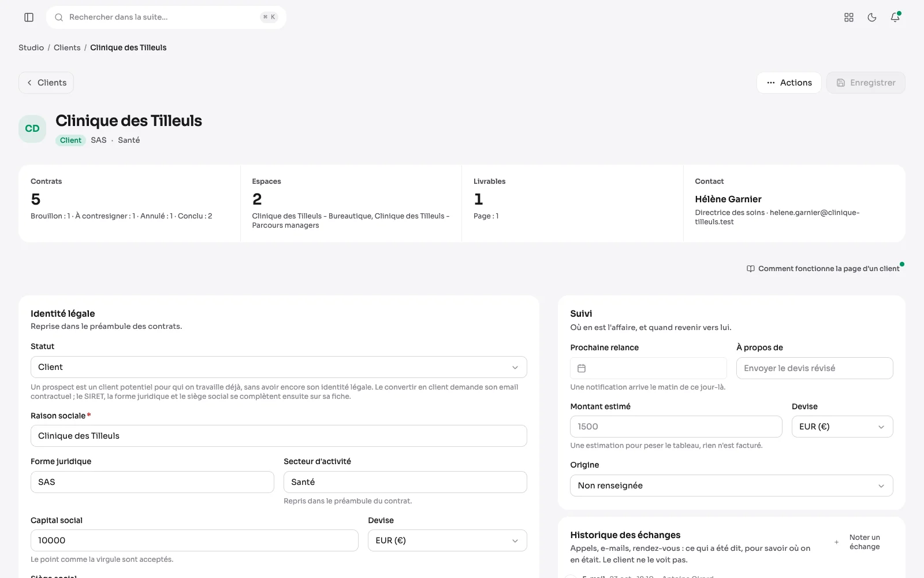Click the Capital social field

pyautogui.click(x=195, y=540)
